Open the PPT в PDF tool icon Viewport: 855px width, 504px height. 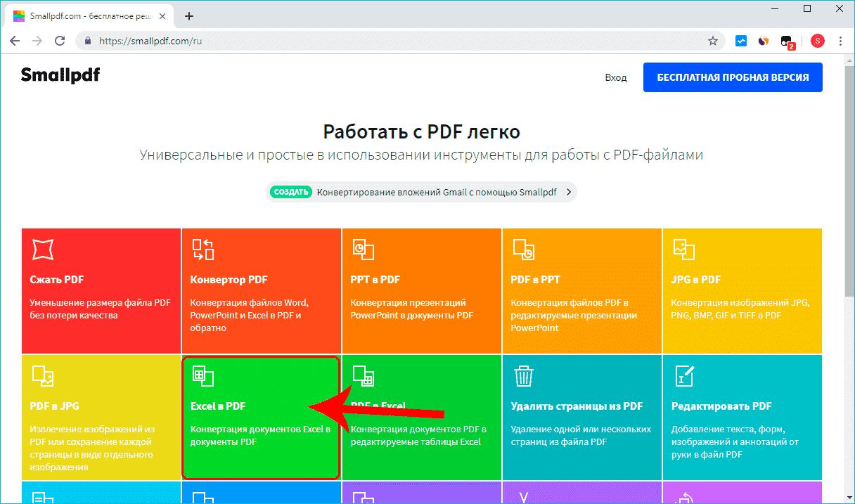click(x=364, y=248)
